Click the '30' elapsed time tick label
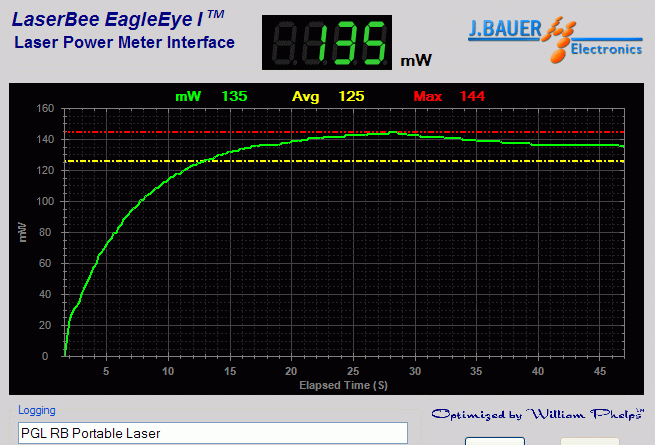Image resolution: width=655 pixels, height=445 pixels. [x=415, y=371]
